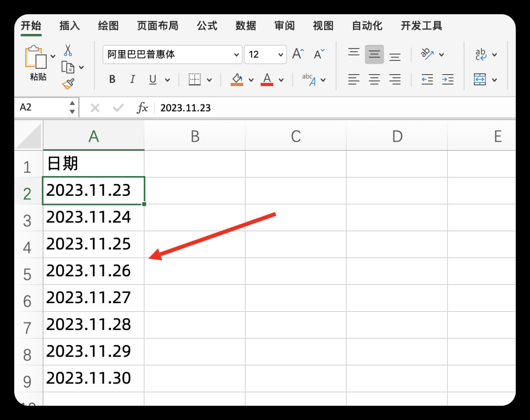
Task: Select row 5 header
Action: (28, 271)
